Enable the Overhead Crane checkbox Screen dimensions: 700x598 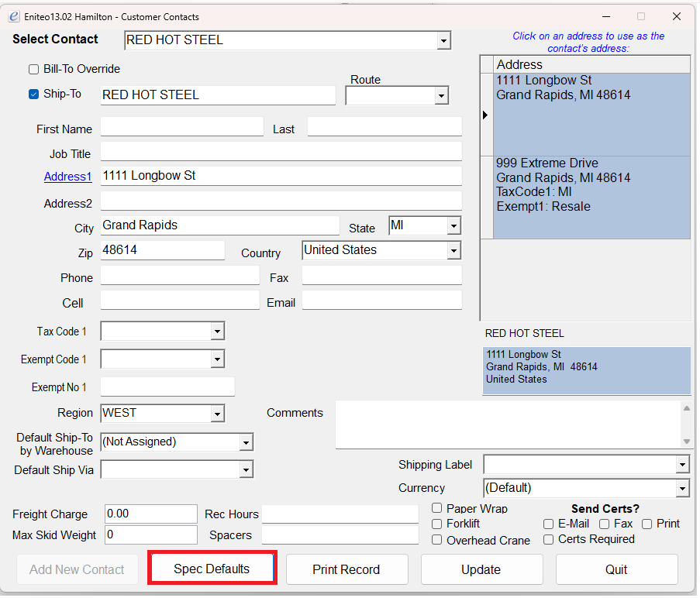tap(436, 540)
